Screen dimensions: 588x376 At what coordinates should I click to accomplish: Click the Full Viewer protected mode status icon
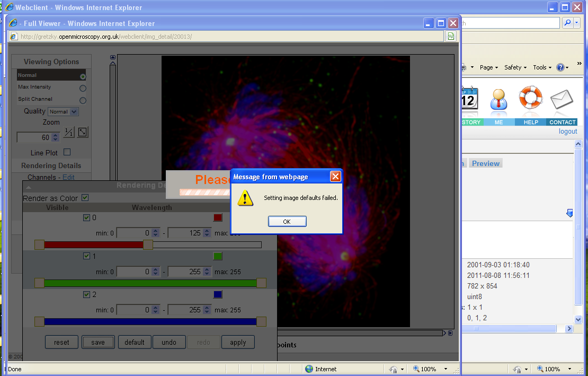pyautogui.click(x=393, y=369)
